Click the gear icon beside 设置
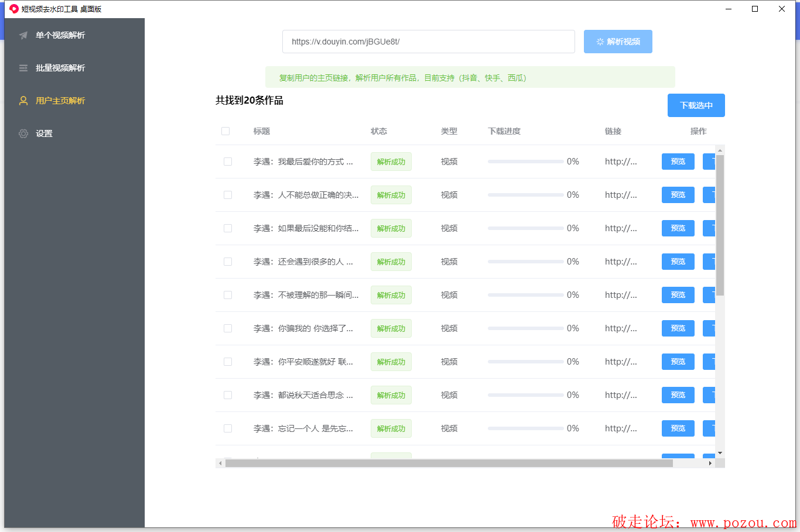Image resolution: width=800 pixels, height=532 pixels. tap(23, 133)
